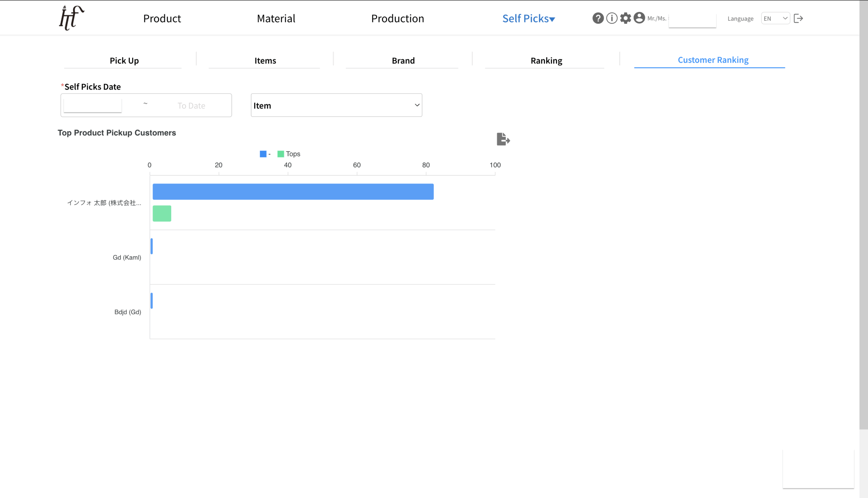868x498 pixels.
Task: Click the To Date field
Action: coord(191,106)
